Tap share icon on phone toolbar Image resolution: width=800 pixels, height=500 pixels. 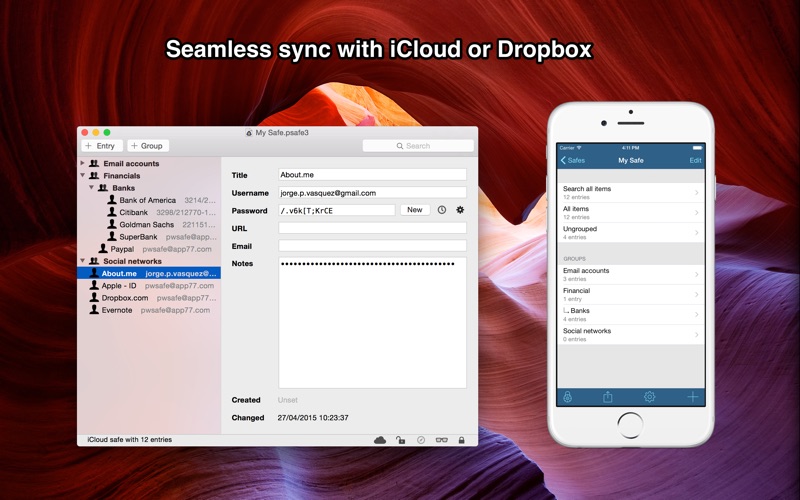(x=608, y=396)
